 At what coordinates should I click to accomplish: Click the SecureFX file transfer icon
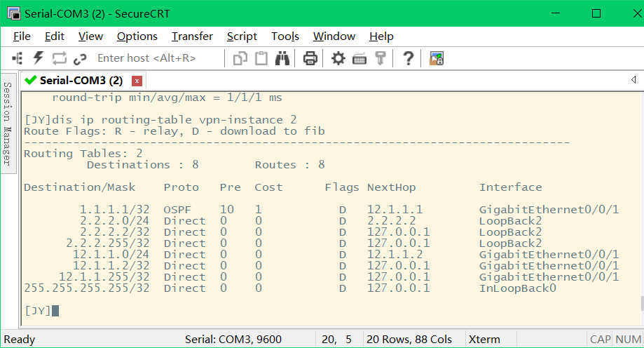tap(437, 58)
